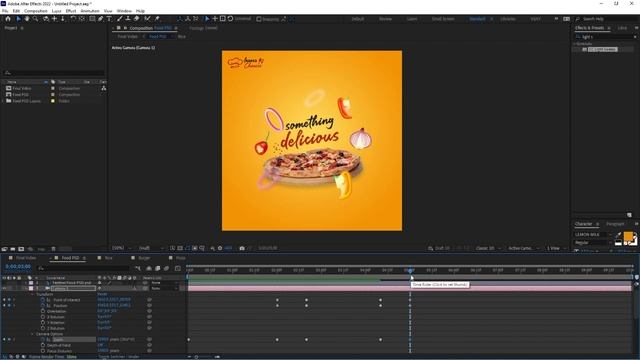Screen dimensions: 640x360
Task: Click the snapshot camera icon in viewer
Action: click(x=242, y=248)
